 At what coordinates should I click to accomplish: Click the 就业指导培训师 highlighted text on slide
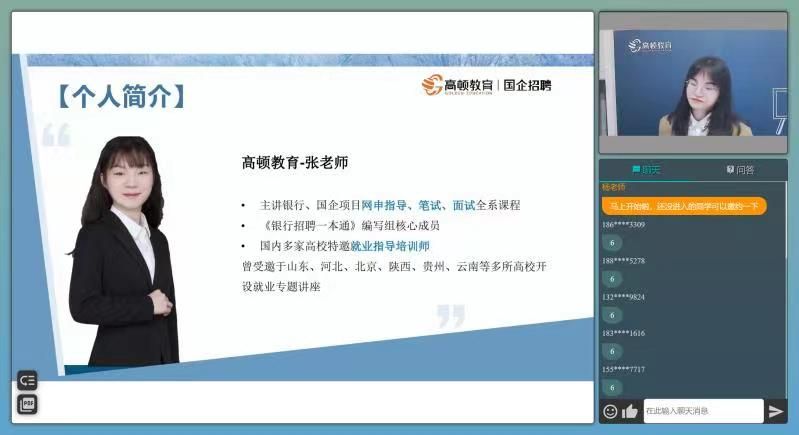(x=389, y=245)
